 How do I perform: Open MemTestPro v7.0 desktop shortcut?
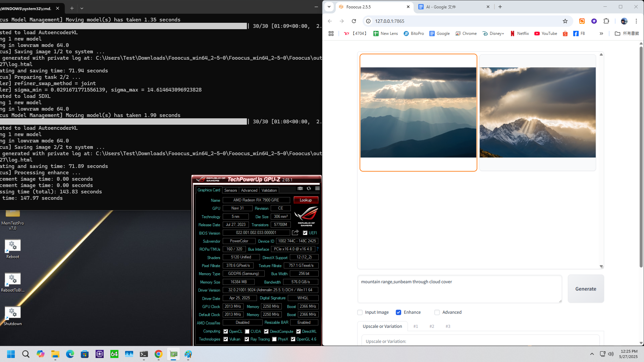click(13, 220)
